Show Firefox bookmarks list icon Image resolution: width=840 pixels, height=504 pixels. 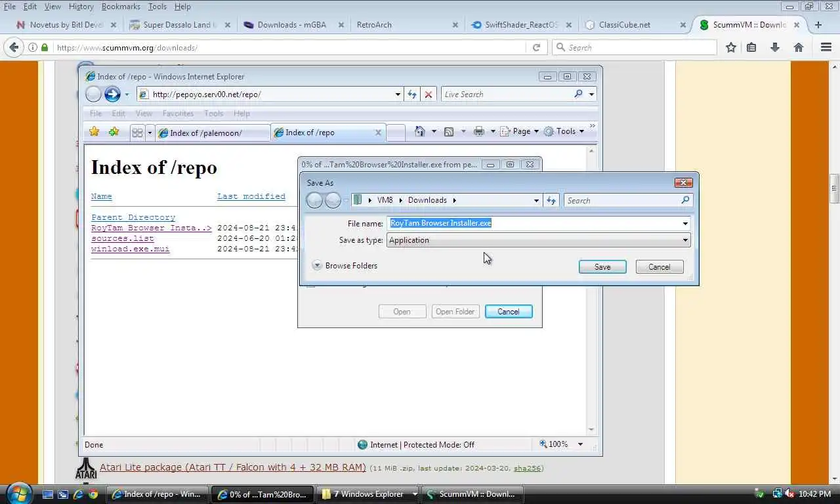[752, 47]
